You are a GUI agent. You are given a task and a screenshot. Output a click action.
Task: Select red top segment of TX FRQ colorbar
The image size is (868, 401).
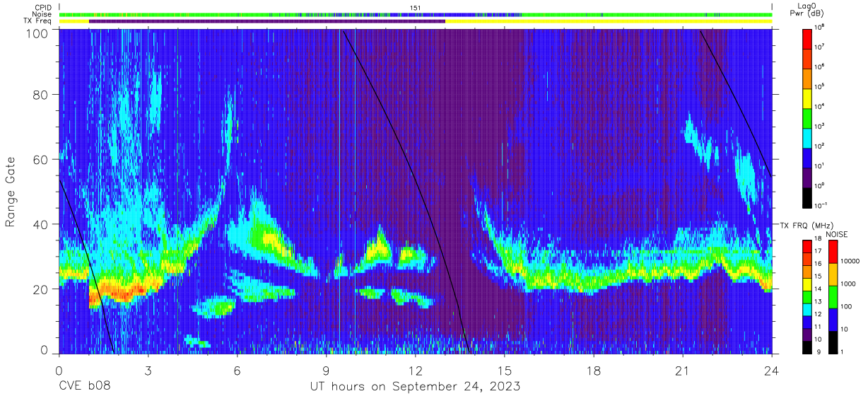pos(807,247)
